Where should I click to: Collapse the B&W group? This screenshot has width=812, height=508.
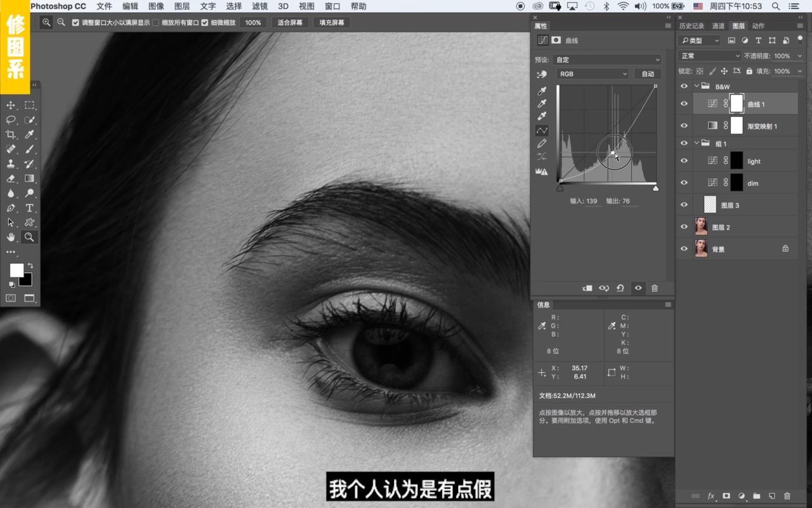pos(697,86)
